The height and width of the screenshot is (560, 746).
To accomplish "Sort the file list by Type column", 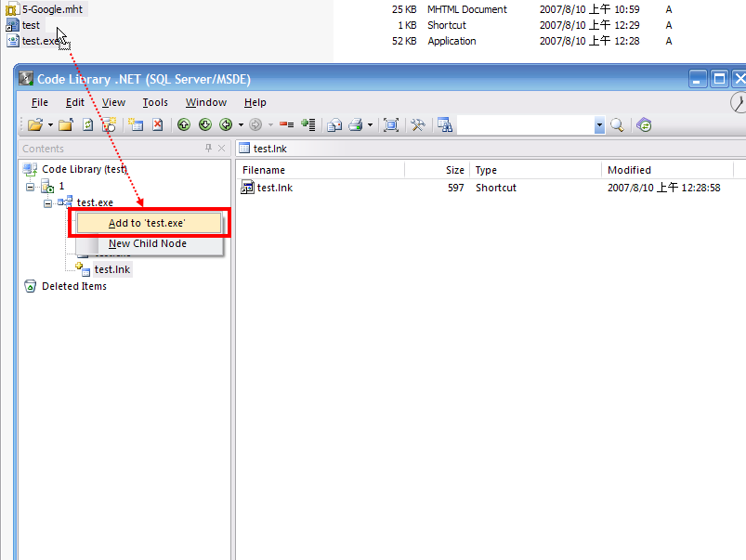I will pos(536,170).
